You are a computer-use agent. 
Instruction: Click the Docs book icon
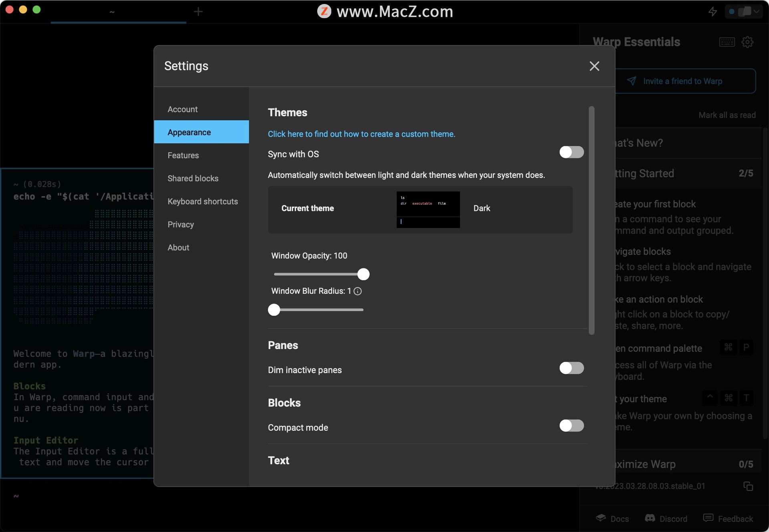click(601, 518)
